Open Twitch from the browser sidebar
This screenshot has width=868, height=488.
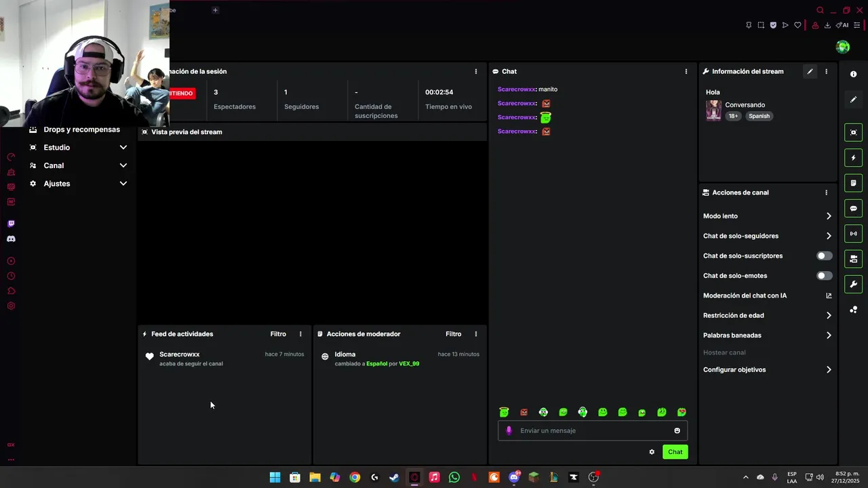11,224
